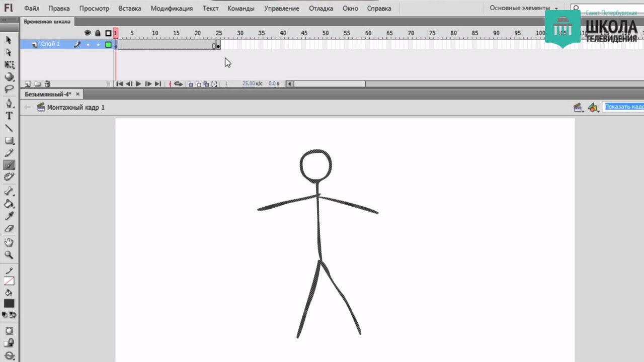The width and height of the screenshot is (644, 362).
Task: Lock all layers with padlock icon
Action: (x=98, y=33)
